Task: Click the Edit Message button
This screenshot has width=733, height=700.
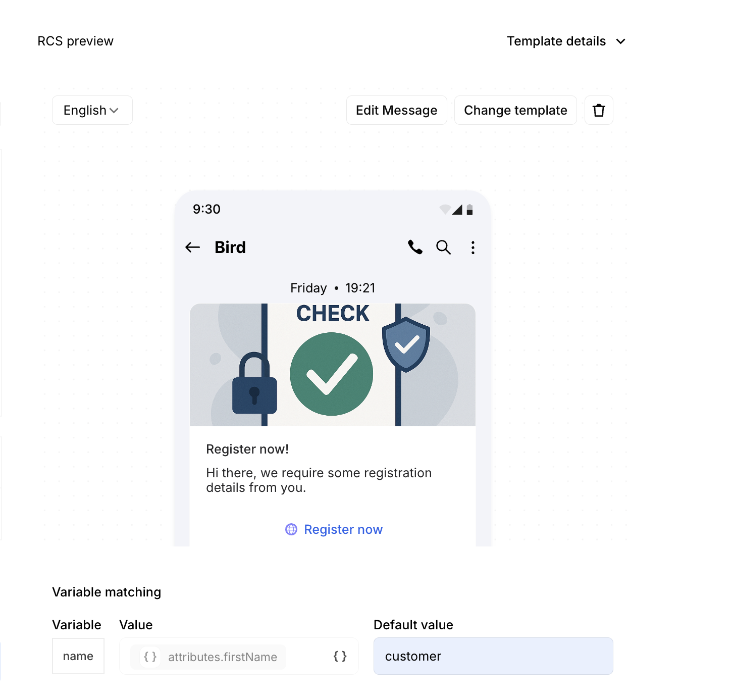Action: pos(396,110)
